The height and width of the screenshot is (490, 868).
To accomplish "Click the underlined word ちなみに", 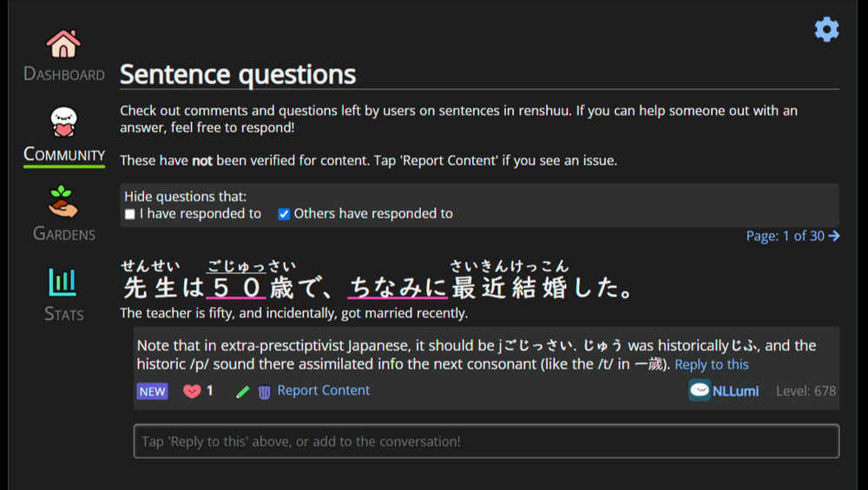I will (398, 287).
